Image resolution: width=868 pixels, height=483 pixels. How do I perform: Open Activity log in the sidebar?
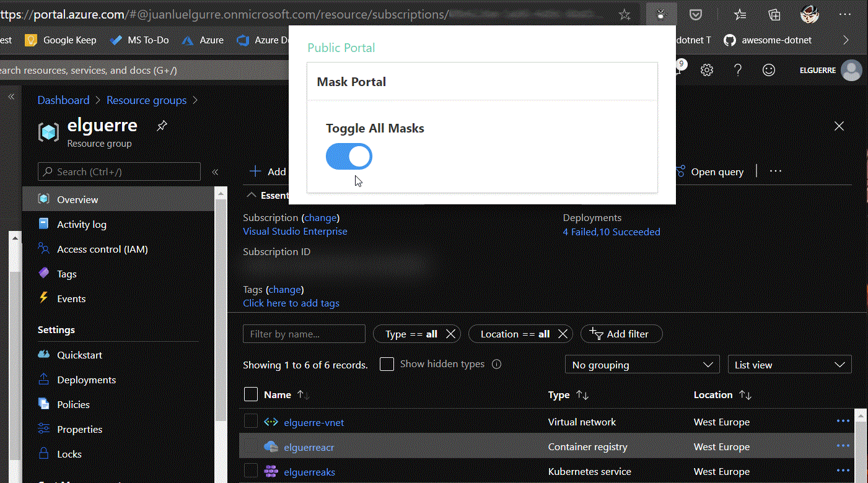pos(82,224)
